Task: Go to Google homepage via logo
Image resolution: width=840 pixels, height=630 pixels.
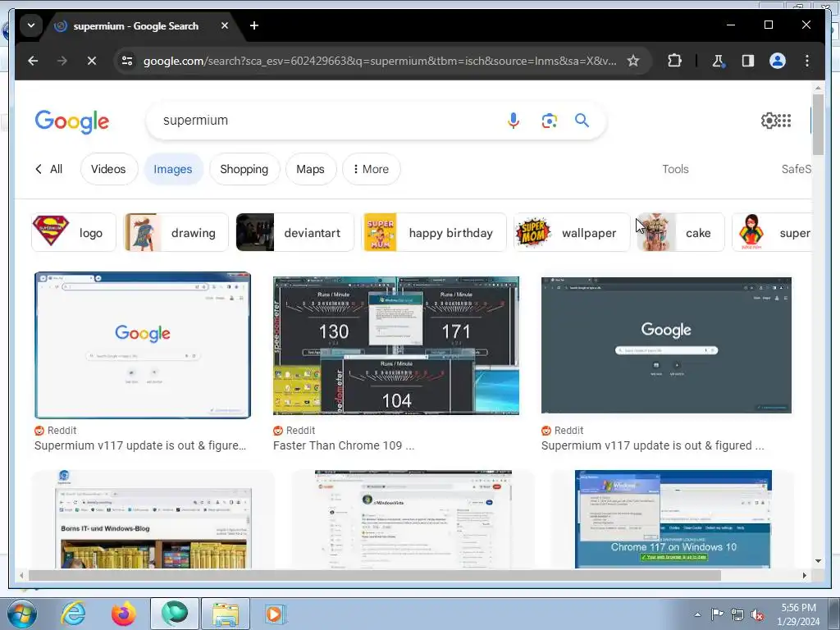Action: coord(72,121)
